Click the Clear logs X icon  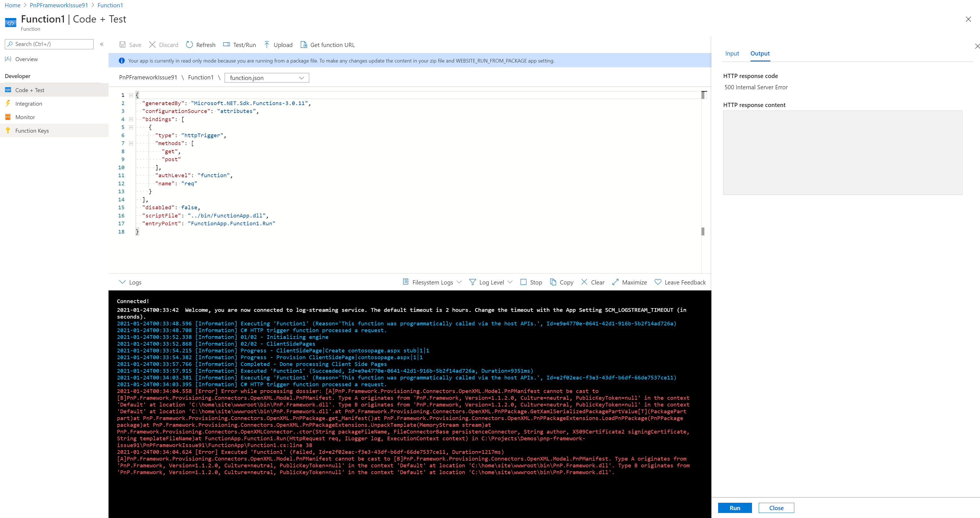(x=584, y=282)
